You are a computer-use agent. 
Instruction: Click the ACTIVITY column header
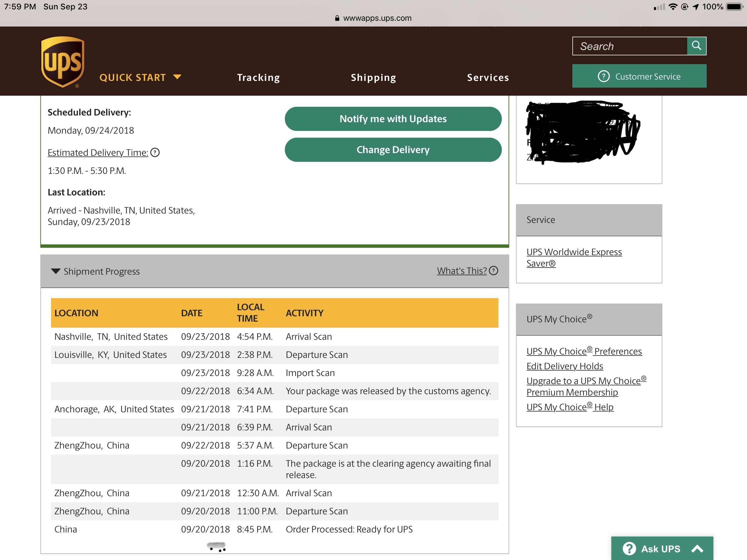point(305,313)
